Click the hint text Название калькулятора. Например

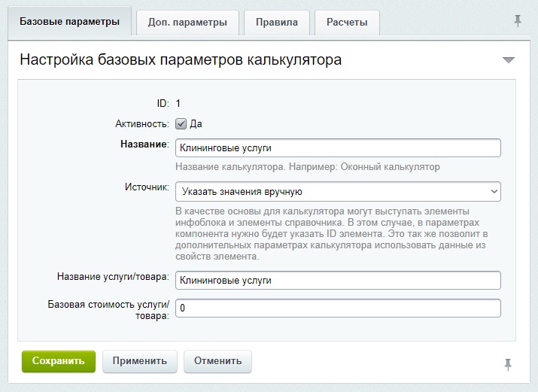point(308,167)
